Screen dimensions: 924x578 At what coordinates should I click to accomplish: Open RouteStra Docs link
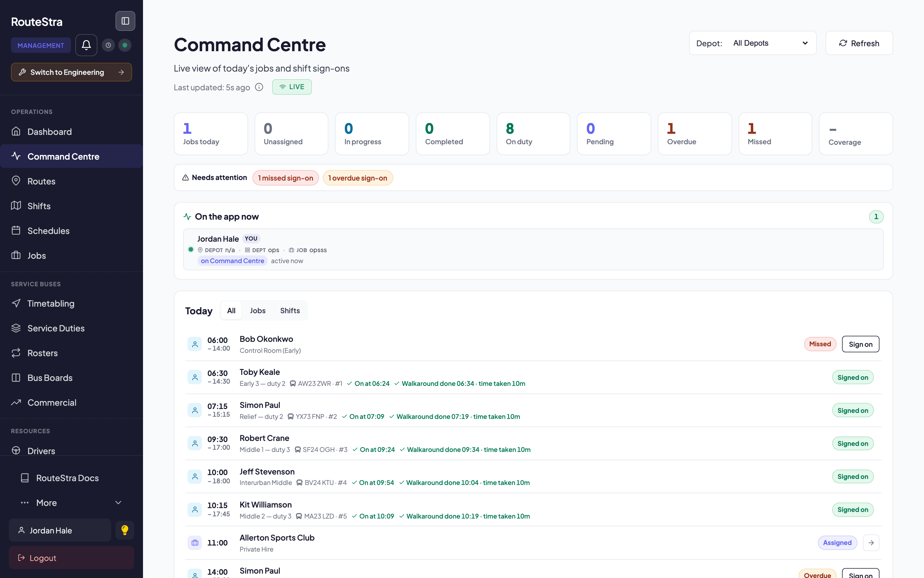(x=71, y=478)
